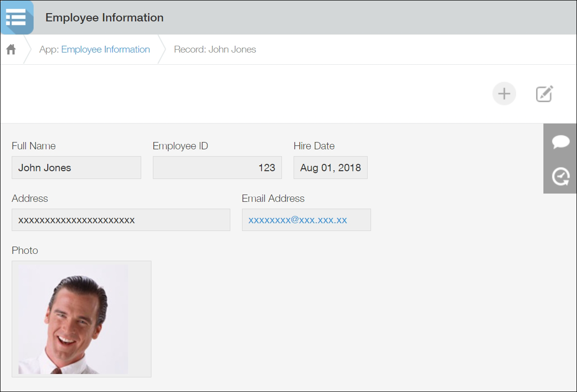
Task: Open the record change history icon
Action: [560, 177]
